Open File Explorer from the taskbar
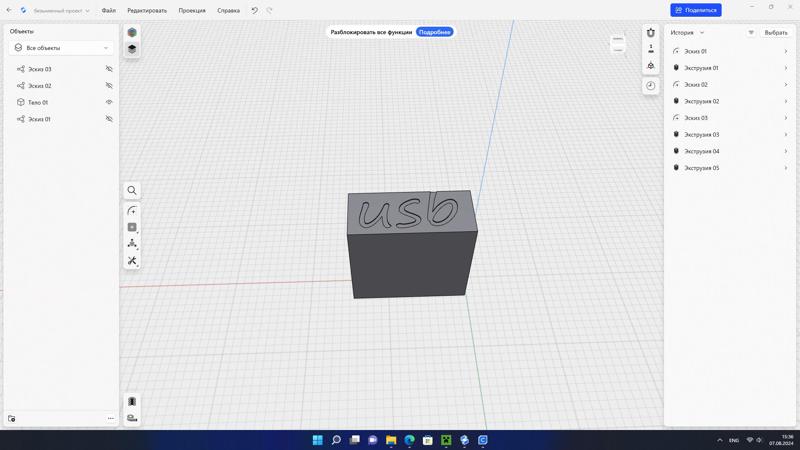 391,440
